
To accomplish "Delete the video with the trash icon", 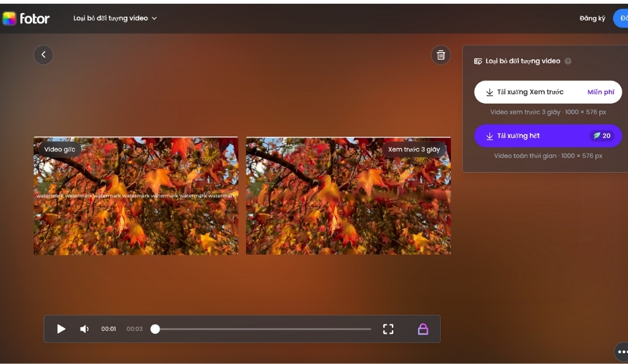I will click(x=441, y=55).
